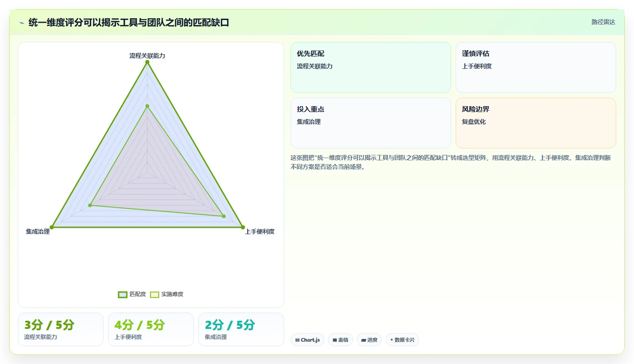The width and height of the screenshot is (634, 364).
Task: Click the 上手便利度 radar axis label
Action: [260, 231]
